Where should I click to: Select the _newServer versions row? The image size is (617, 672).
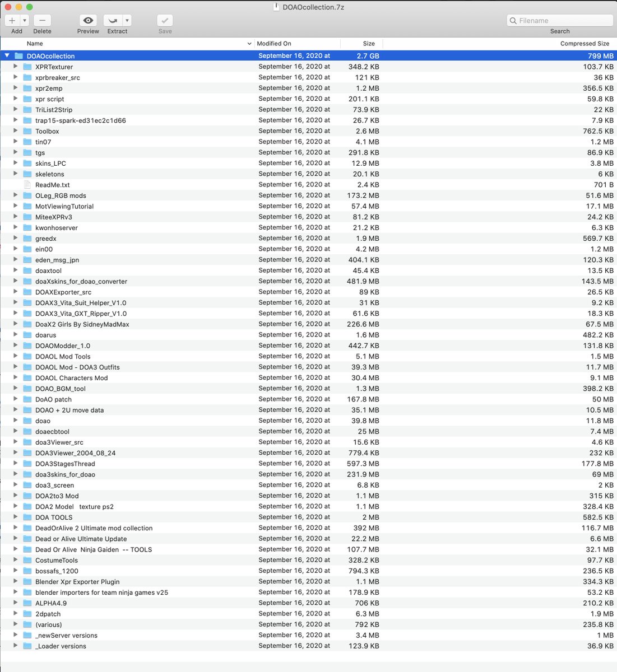[308, 635]
